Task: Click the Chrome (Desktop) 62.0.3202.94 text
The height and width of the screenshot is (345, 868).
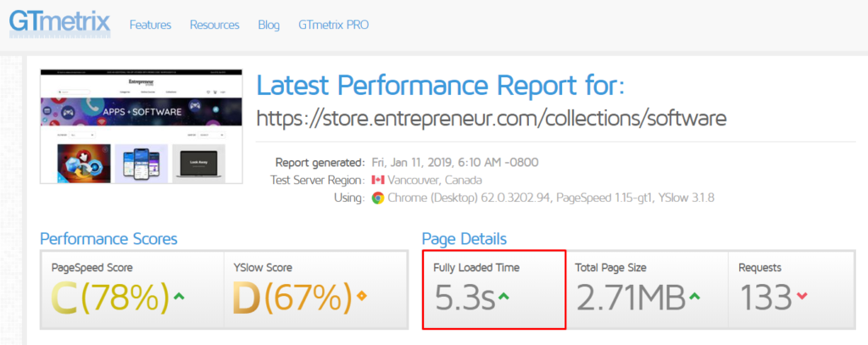Action: point(470,198)
